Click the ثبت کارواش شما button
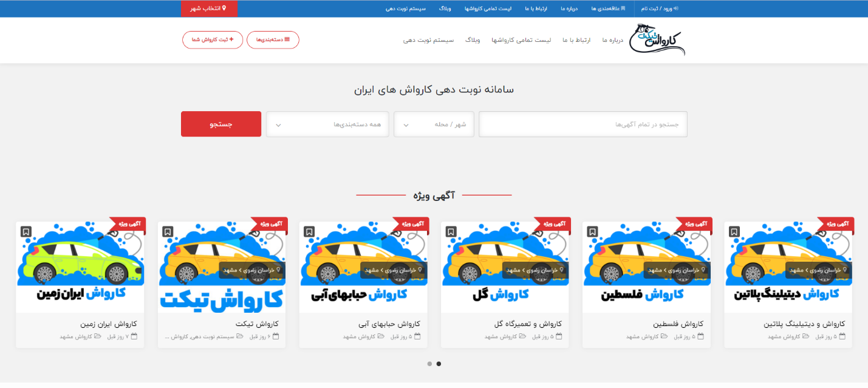868x388 pixels. (213, 39)
